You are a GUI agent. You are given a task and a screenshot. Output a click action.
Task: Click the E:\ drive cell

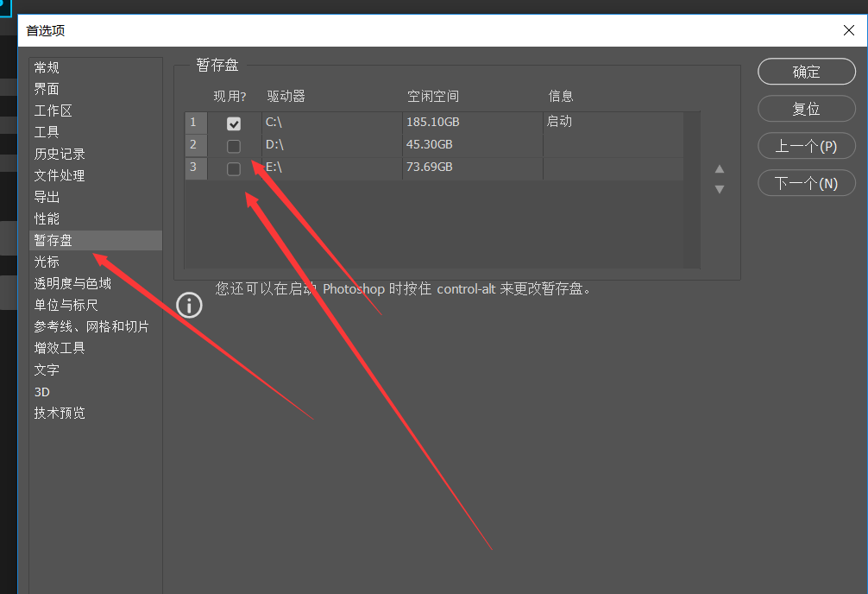click(332, 167)
